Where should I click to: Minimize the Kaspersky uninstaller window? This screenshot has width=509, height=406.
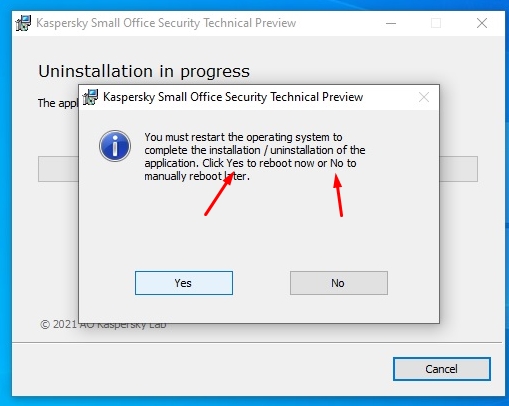391,23
